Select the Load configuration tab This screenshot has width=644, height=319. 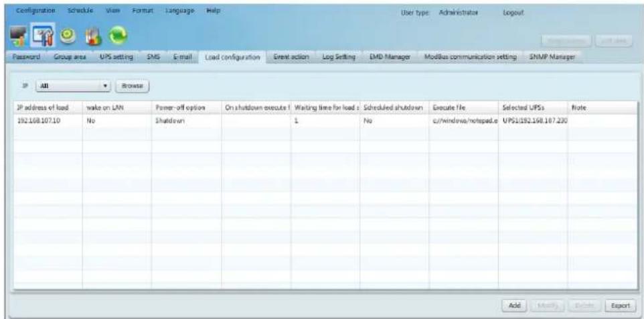(x=232, y=58)
